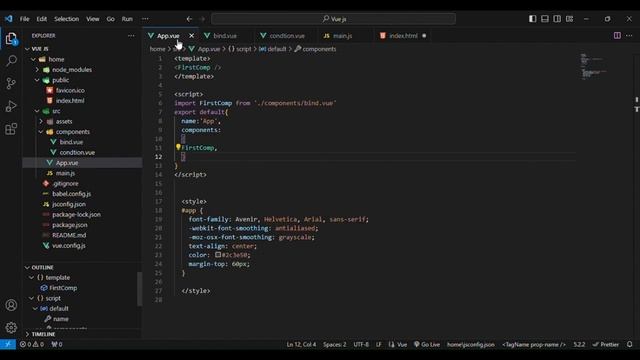The width and height of the screenshot is (640, 360).
Task: Go forward with navigation arrow
Action: (202, 19)
